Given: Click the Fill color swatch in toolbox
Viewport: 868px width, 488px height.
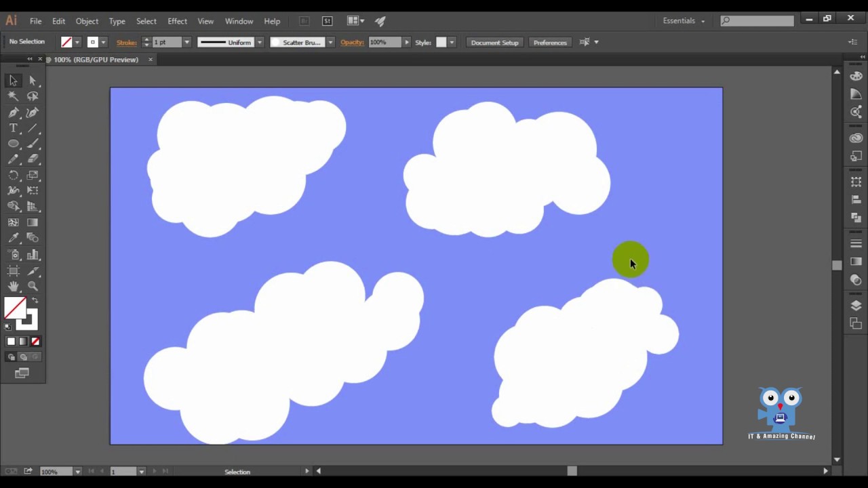Looking at the screenshot, I should (14, 308).
